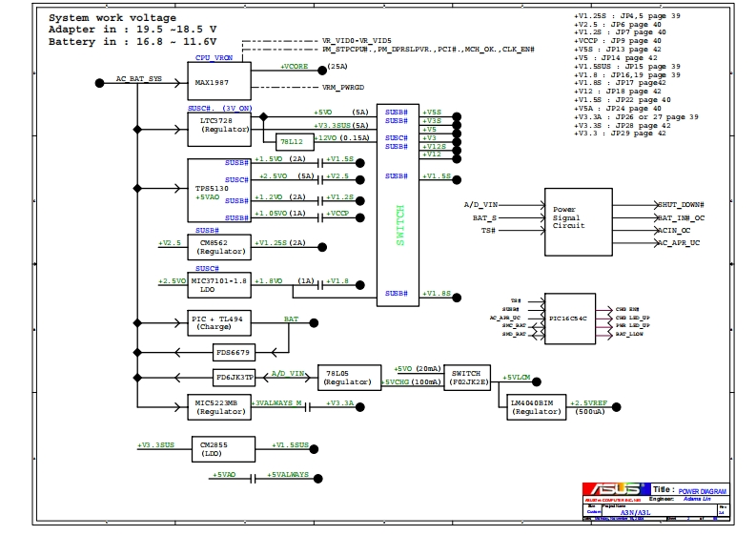Select the MAX1987 CPU VRON block
756x535 pixels.
[x=219, y=82]
